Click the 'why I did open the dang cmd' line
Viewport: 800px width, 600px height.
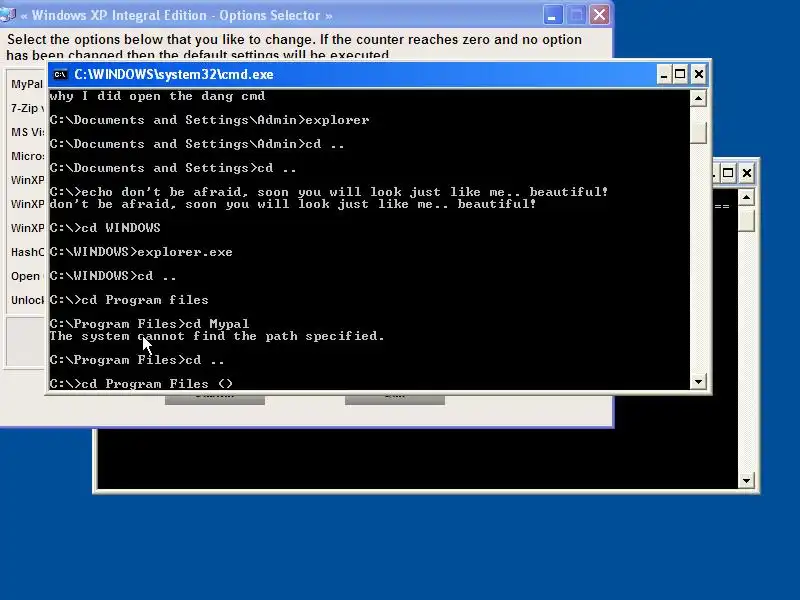157,96
